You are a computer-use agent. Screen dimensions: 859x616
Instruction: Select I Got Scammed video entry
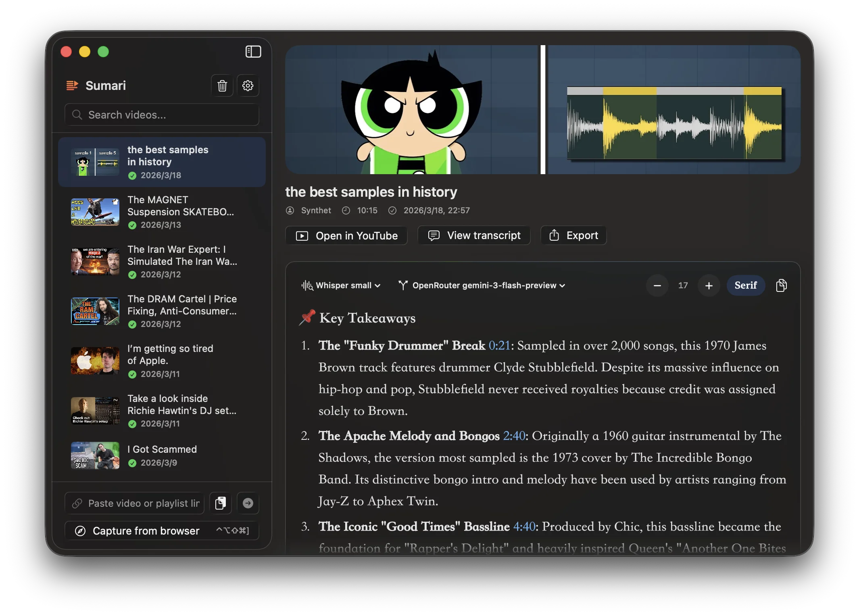pos(161,456)
